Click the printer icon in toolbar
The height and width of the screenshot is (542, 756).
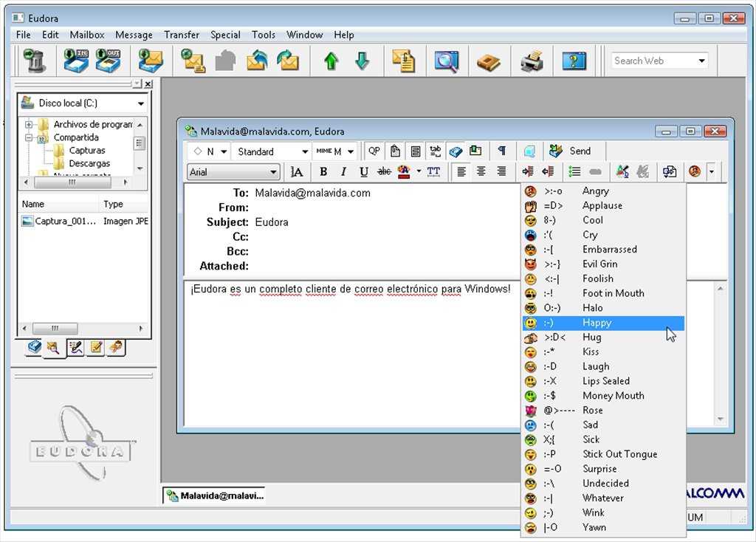click(532, 61)
